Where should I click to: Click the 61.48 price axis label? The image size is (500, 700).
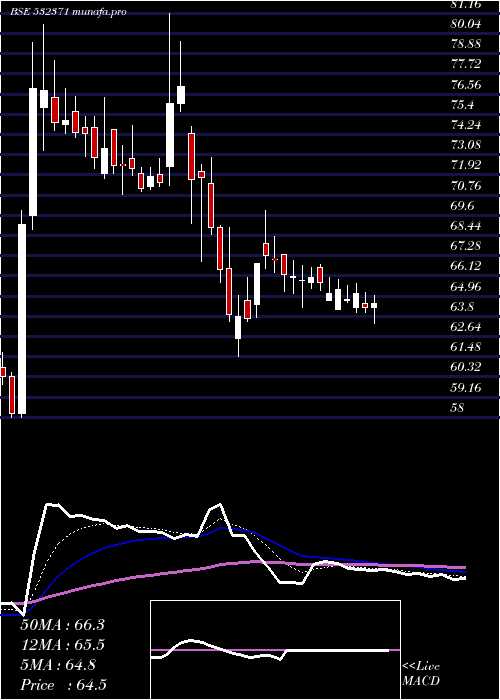click(466, 347)
